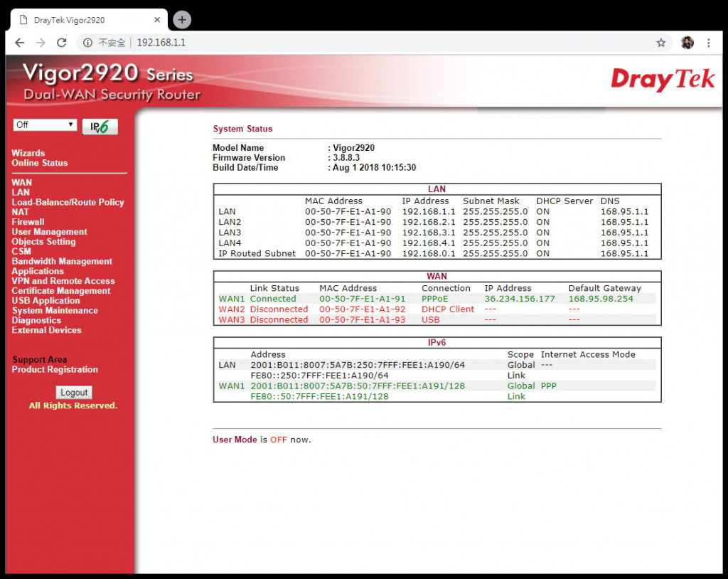Log out with the Logout button
The height and width of the screenshot is (579, 728).
tap(74, 392)
